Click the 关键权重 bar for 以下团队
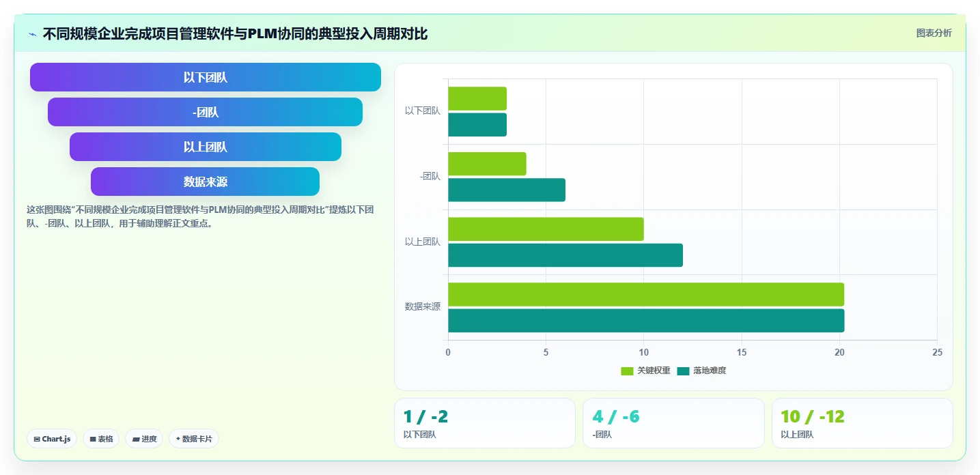This screenshot has width=980, height=475. tap(477, 98)
